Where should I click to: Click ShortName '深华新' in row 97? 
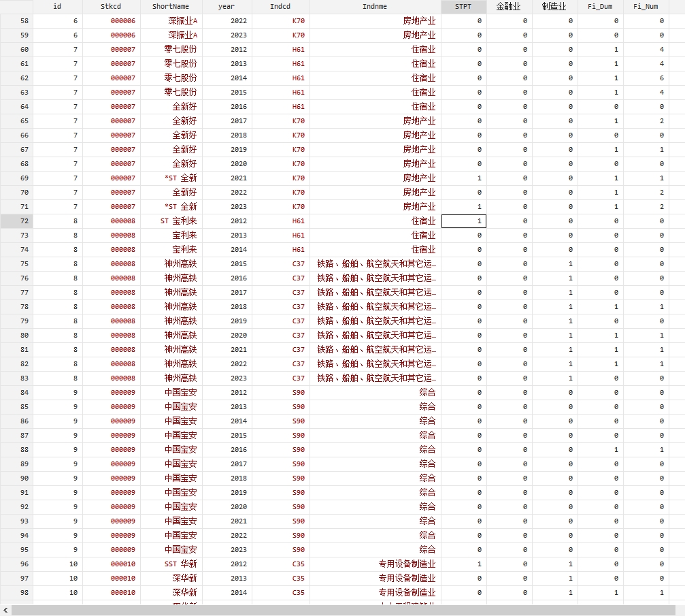[184, 579]
